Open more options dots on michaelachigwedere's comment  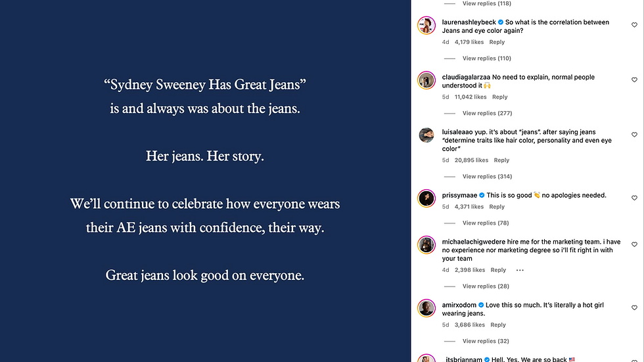click(x=520, y=270)
